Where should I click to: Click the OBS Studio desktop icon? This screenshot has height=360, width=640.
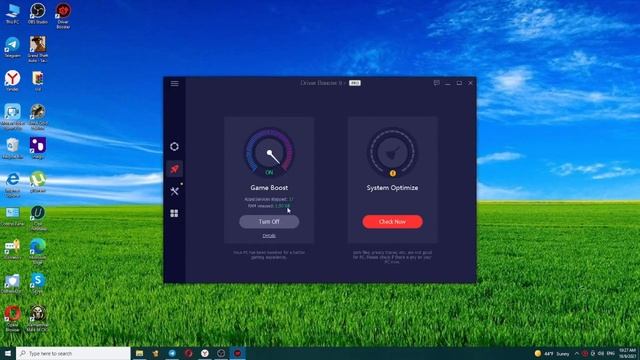(x=38, y=14)
